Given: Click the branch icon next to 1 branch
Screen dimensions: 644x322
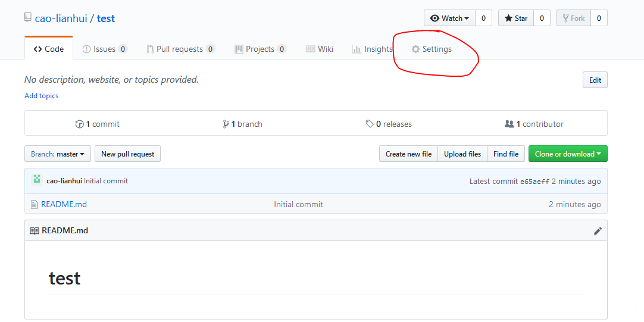Looking at the screenshot, I should coord(226,124).
